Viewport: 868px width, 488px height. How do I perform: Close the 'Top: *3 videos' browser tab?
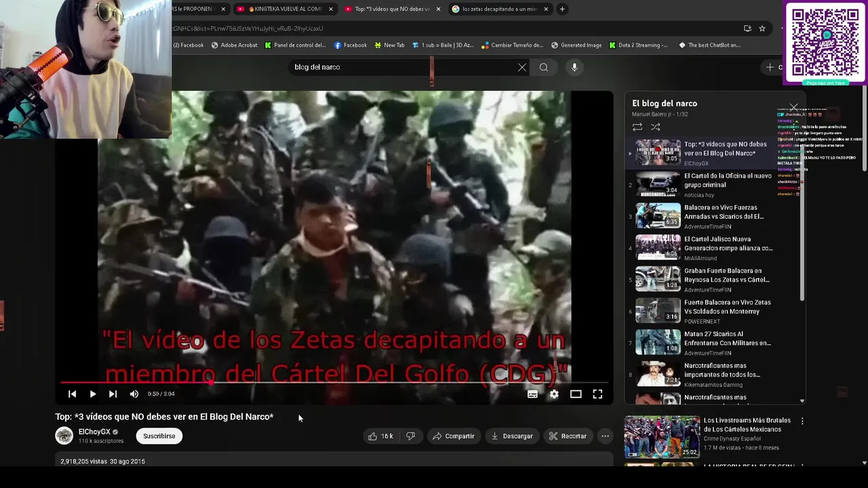tap(438, 9)
